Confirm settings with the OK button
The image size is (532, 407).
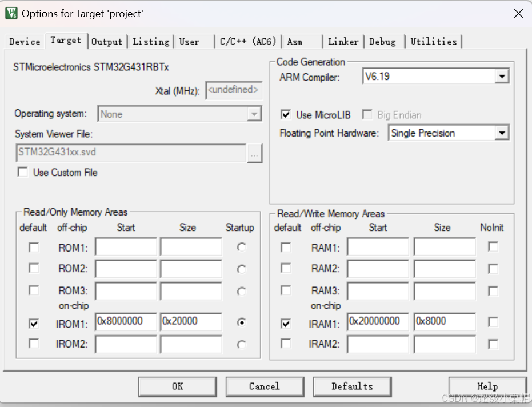[178, 386]
